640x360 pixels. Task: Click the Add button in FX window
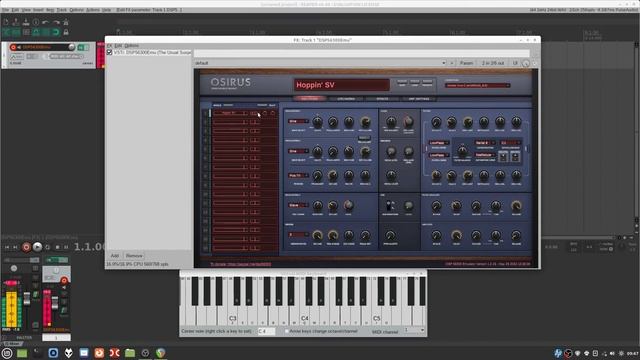pos(115,256)
